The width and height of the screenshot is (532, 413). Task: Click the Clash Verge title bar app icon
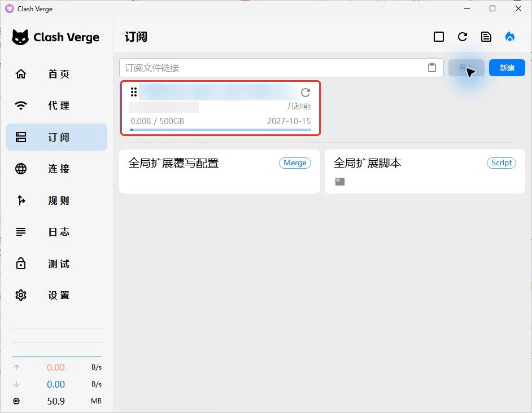coord(10,9)
